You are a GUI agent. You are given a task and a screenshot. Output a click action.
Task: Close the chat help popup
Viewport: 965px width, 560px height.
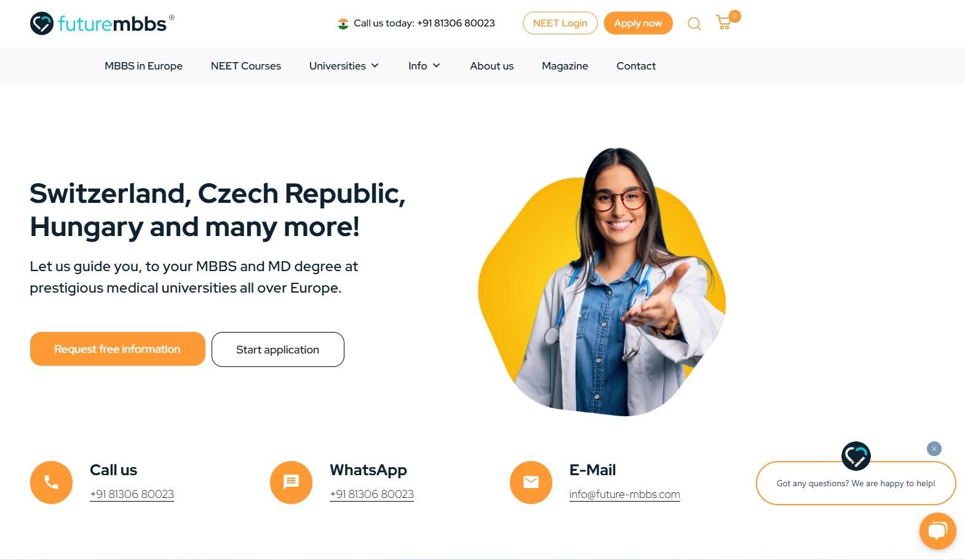click(934, 449)
